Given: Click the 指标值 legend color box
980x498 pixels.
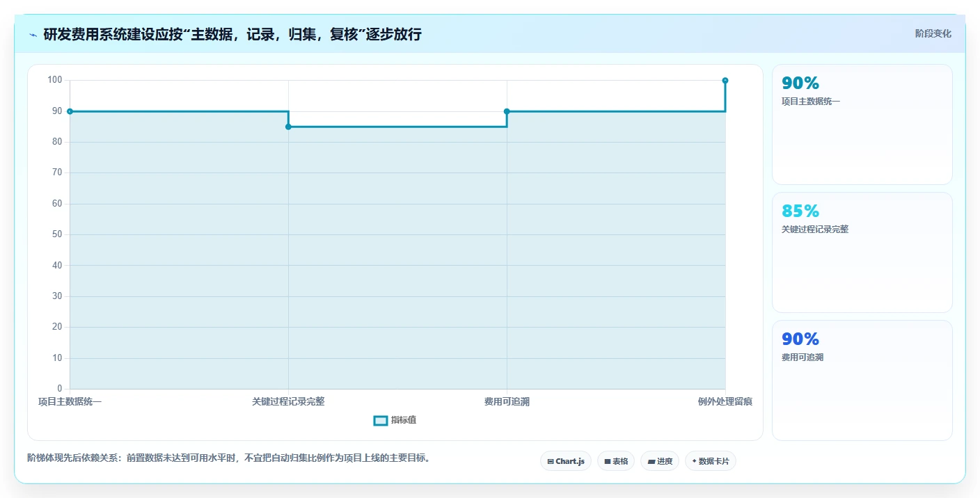Looking at the screenshot, I should pyautogui.click(x=381, y=420).
